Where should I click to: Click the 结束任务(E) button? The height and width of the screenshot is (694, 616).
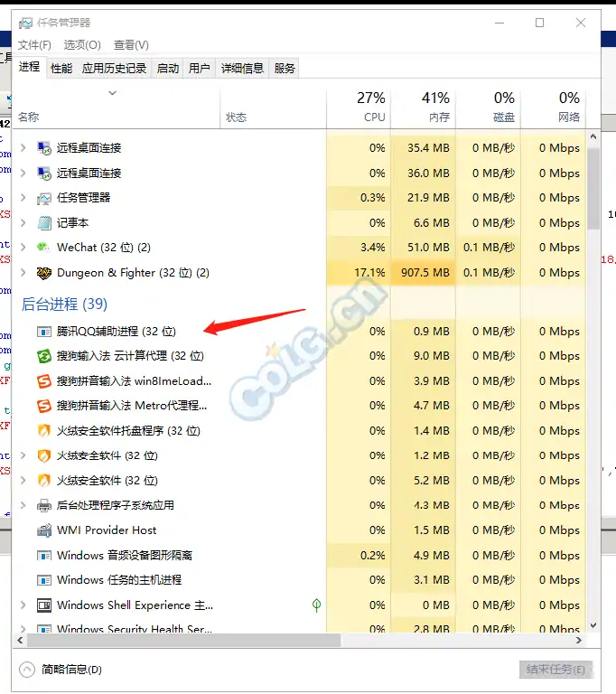pyautogui.click(x=555, y=670)
